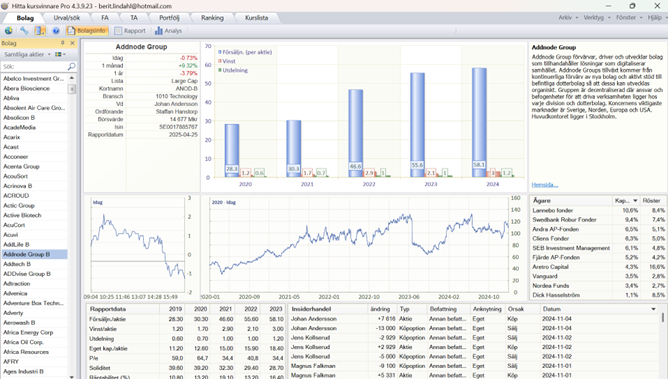Open help with the question mark icon
The height and width of the screenshot is (379, 668).
point(56,31)
